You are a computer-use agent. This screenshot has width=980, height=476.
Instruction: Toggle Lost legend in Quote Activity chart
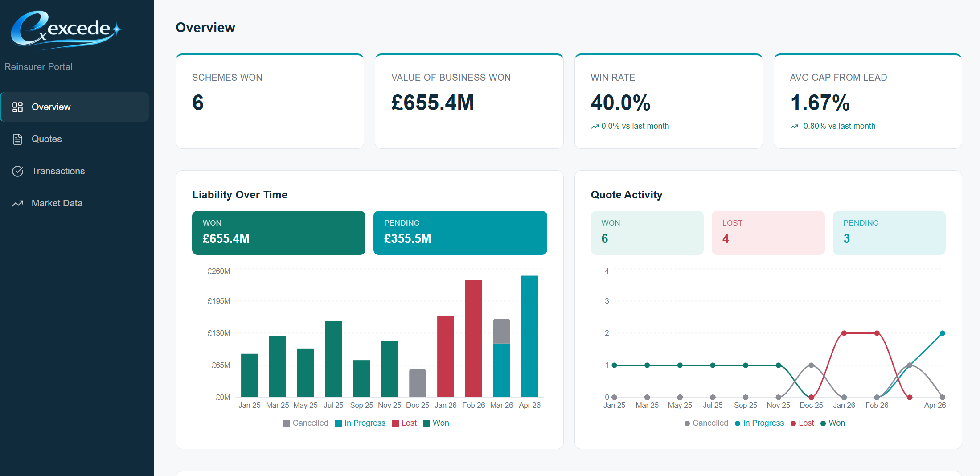[x=802, y=423]
